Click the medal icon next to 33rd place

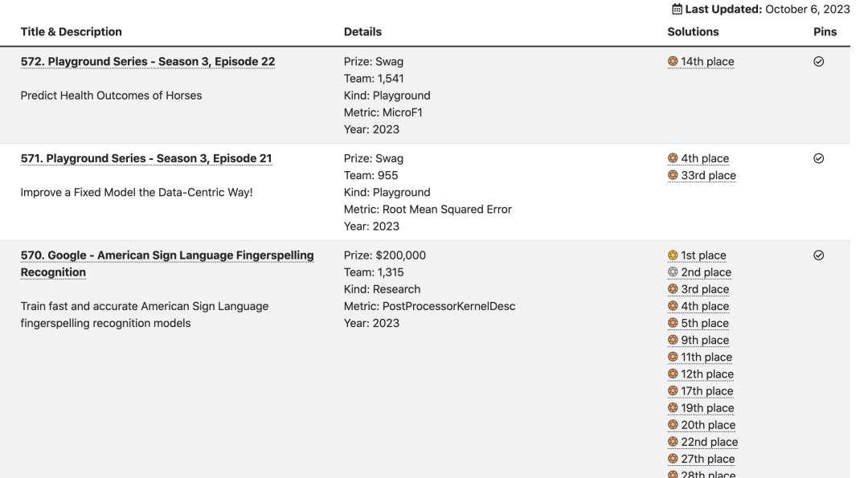click(x=673, y=175)
